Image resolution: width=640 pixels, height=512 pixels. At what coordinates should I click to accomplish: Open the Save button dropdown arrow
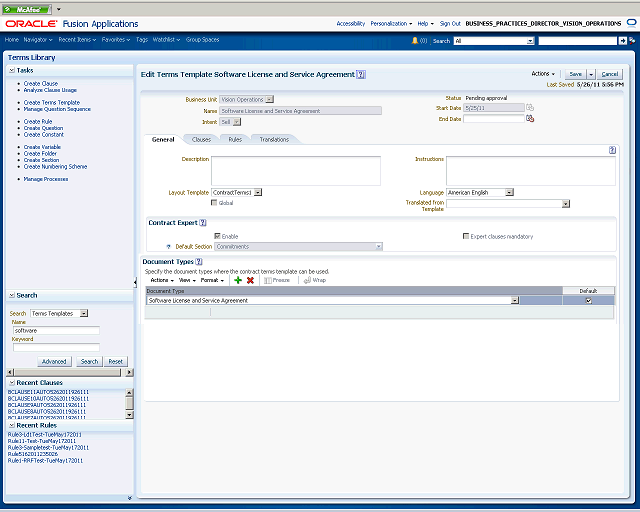point(591,74)
